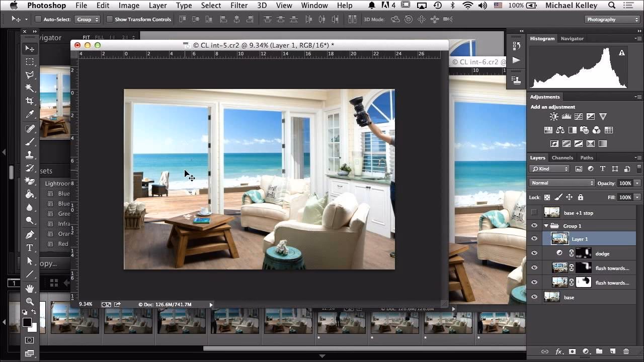Select the Pen tool
Screen dimensions: 644x362
tap(30, 234)
